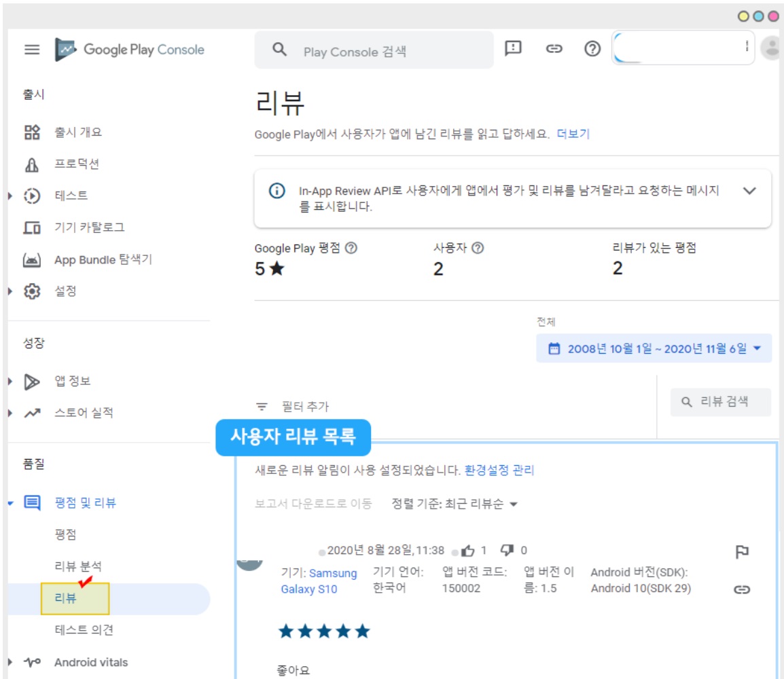The height and width of the screenshot is (679, 784).
Task: Click the Android vitals pulse icon
Action: [33, 663]
